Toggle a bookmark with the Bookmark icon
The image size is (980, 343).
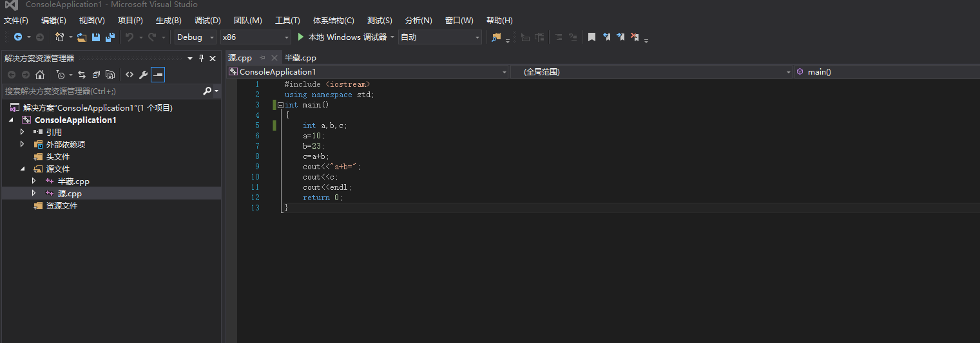591,37
